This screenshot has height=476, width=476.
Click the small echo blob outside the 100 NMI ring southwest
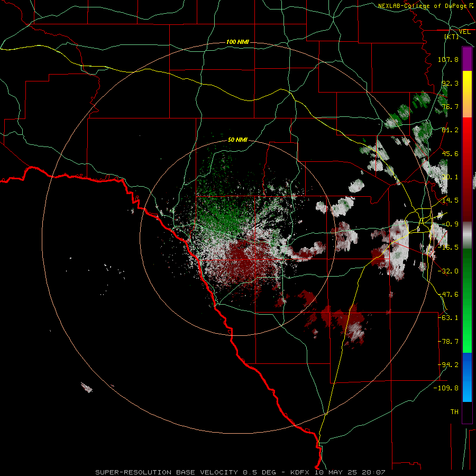(x=87, y=387)
